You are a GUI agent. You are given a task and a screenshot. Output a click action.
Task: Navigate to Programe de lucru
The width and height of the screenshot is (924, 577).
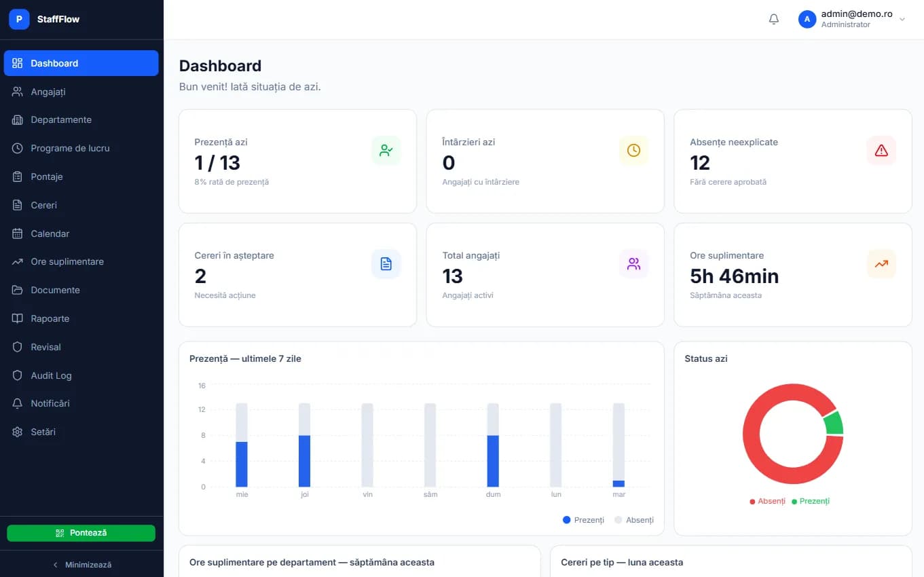click(x=81, y=148)
